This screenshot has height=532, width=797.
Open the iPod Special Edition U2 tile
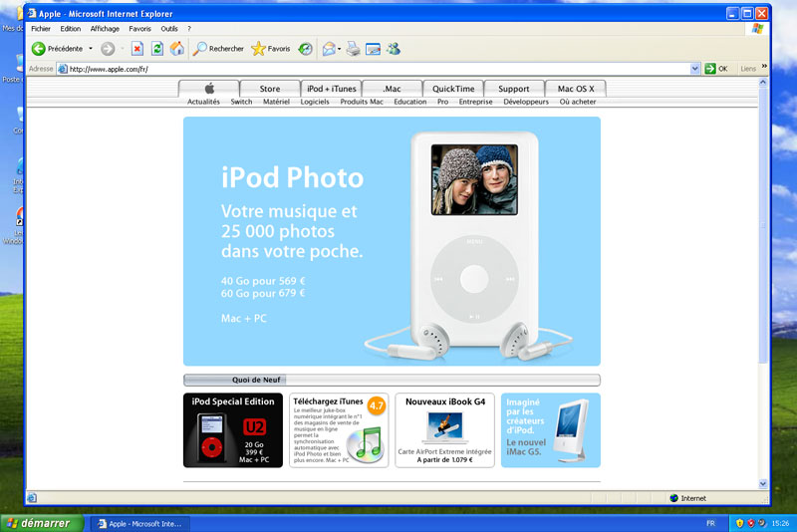(x=233, y=429)
